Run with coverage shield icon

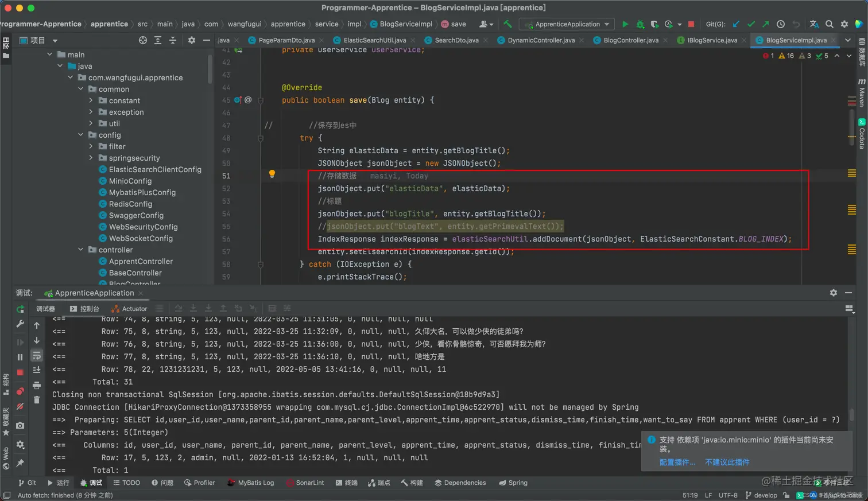tap(654, 24)
